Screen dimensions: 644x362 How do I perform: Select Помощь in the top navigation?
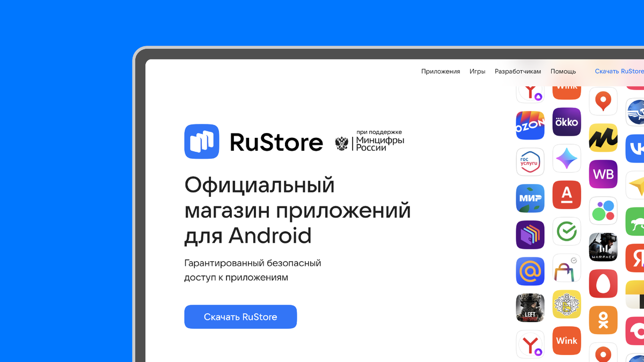point(563,71)
